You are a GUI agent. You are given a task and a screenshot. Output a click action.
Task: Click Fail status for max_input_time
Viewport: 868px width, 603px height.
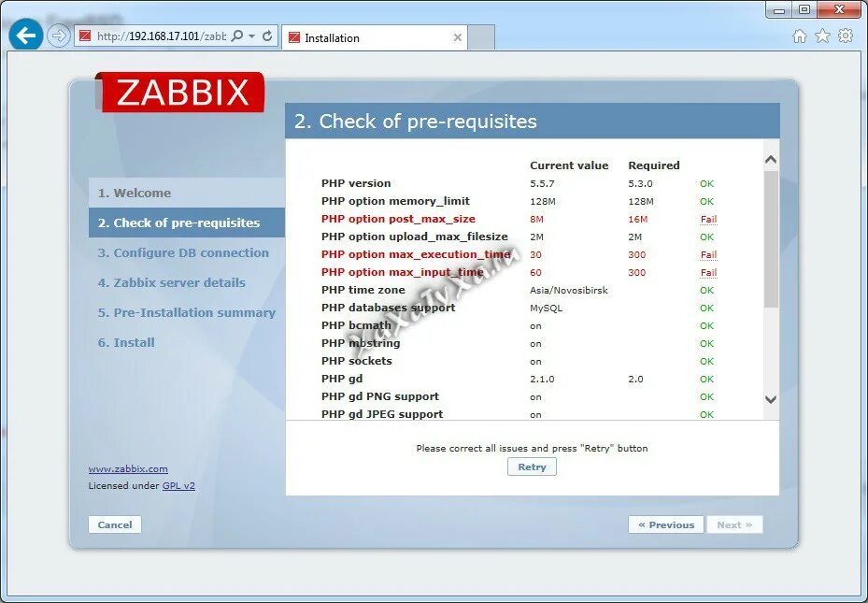click(708, 272)
